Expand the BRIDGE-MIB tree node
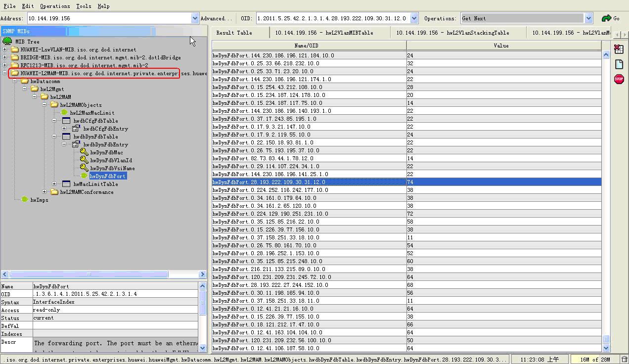Screen dimensions: 629x364 click(x=5, y=57)
